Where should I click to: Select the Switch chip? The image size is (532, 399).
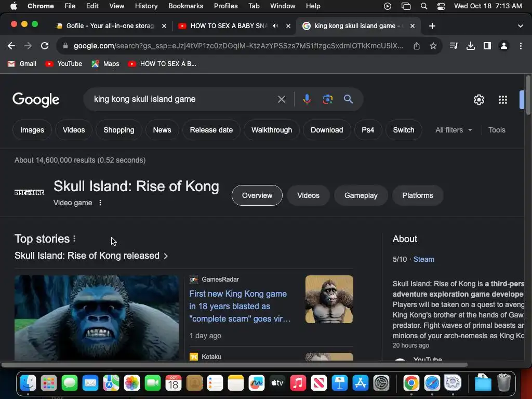click(x=403, y=130)
